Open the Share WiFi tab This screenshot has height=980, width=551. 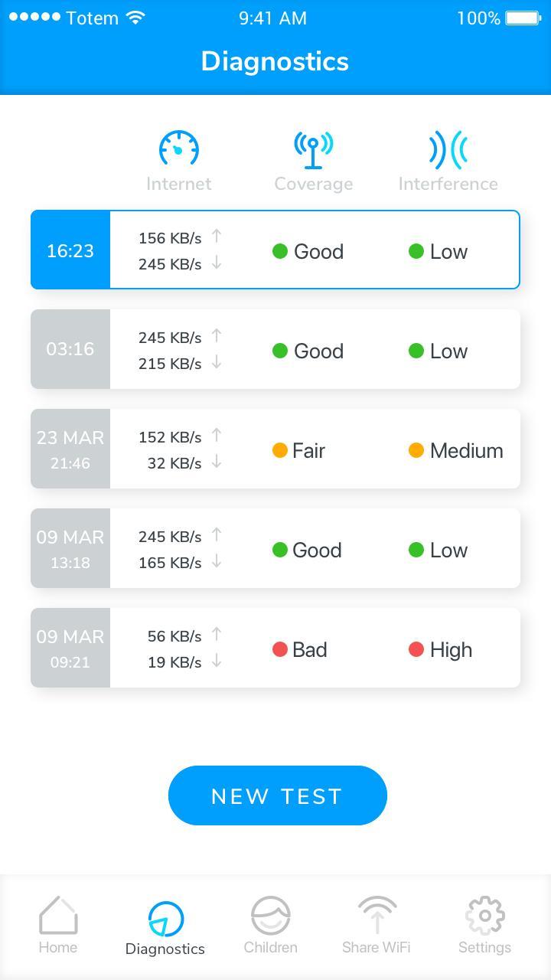pos(377,925)
